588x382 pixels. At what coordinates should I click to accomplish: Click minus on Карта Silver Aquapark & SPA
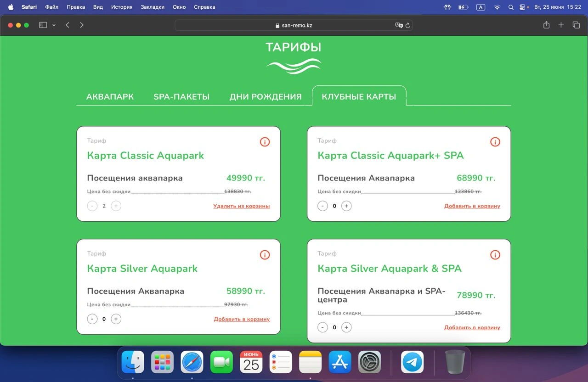pyautogui.click(x=323, y=328)
